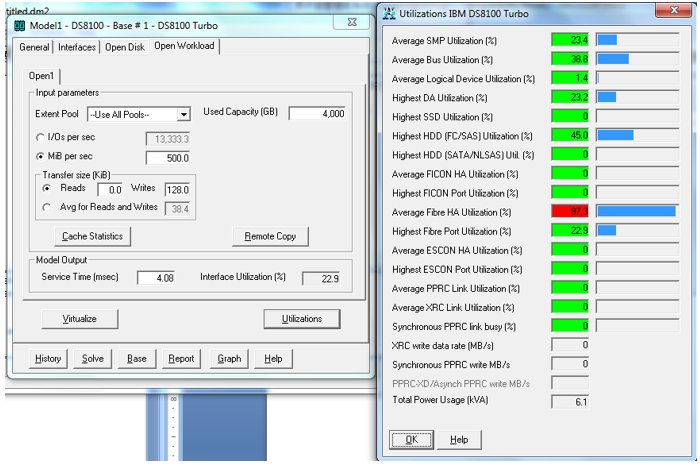The width and height of the screenshot is (700, 467).
Task: Click the Highest Fibre Port Utilization (%) label
Action: (451, 231)
